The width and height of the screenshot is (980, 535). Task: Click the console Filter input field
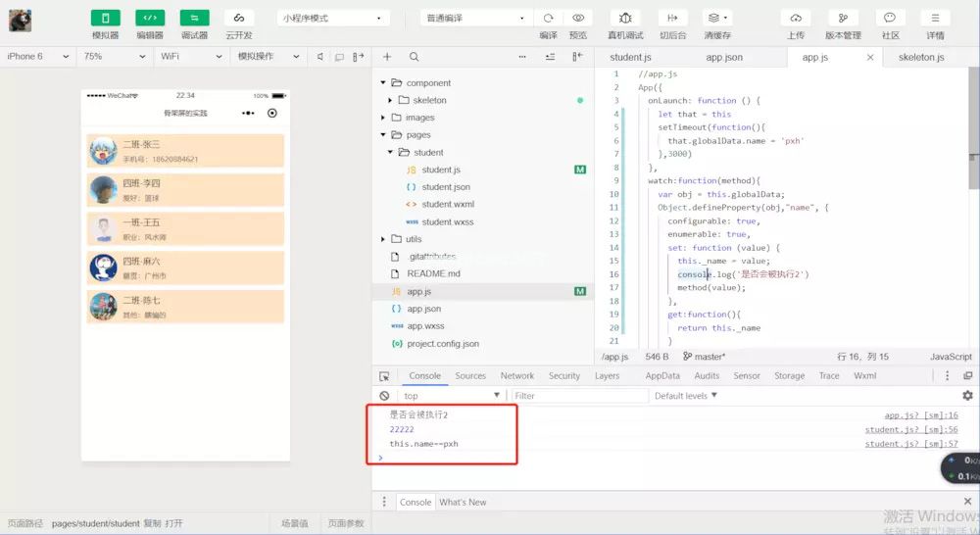pyautogui.click(x=578, y=396)
